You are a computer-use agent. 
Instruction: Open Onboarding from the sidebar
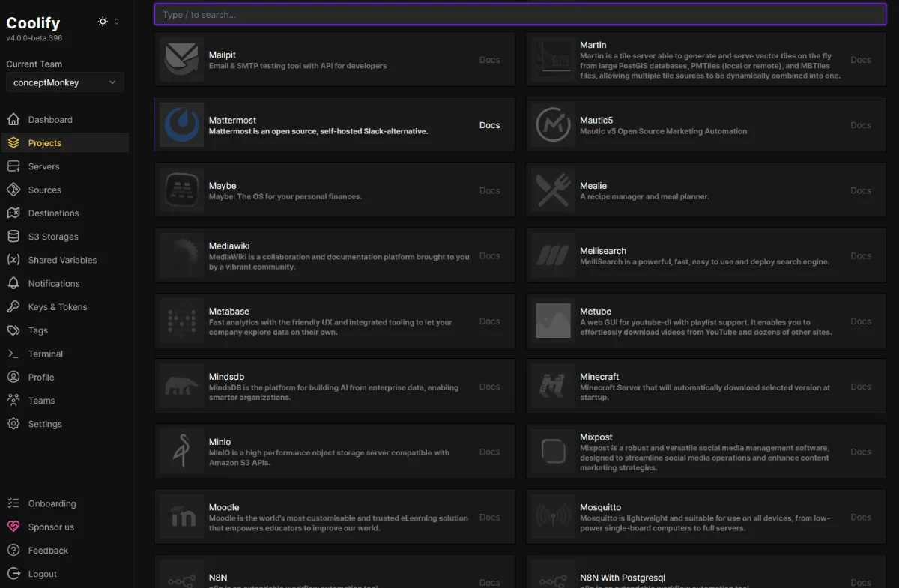pos(65,503)
